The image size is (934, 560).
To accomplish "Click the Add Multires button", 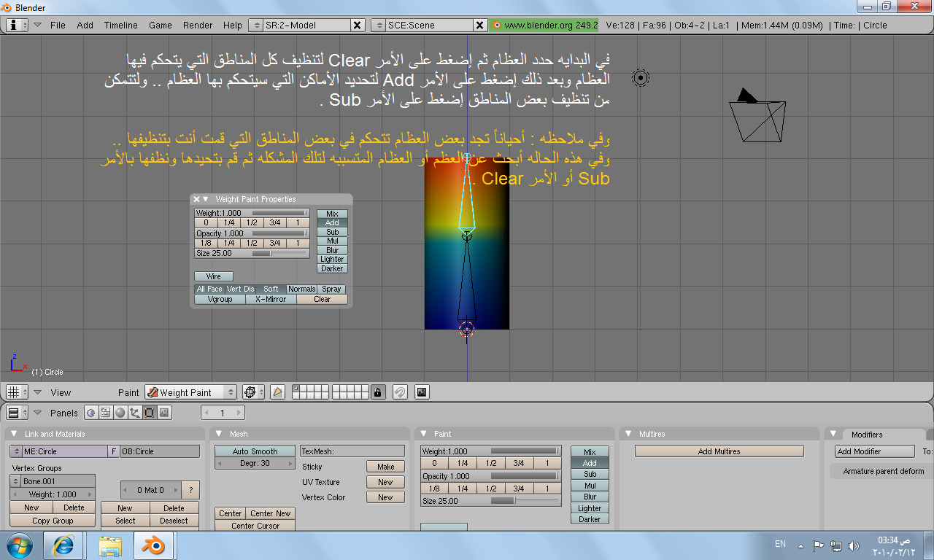I will (x=719, y=451).
